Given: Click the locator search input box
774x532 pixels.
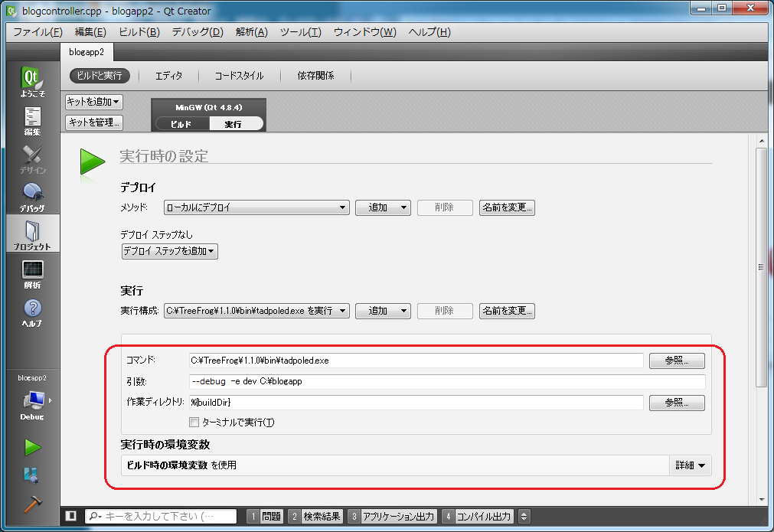Looking at the screenshot, I should pyautogui.click(x=161, y=516).
